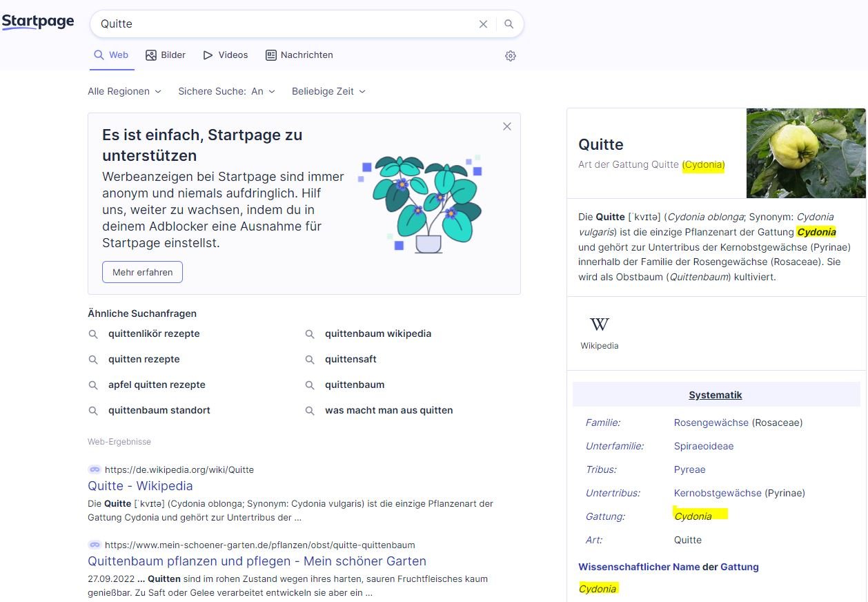Switch to the Bilder tab

[166, 55]
